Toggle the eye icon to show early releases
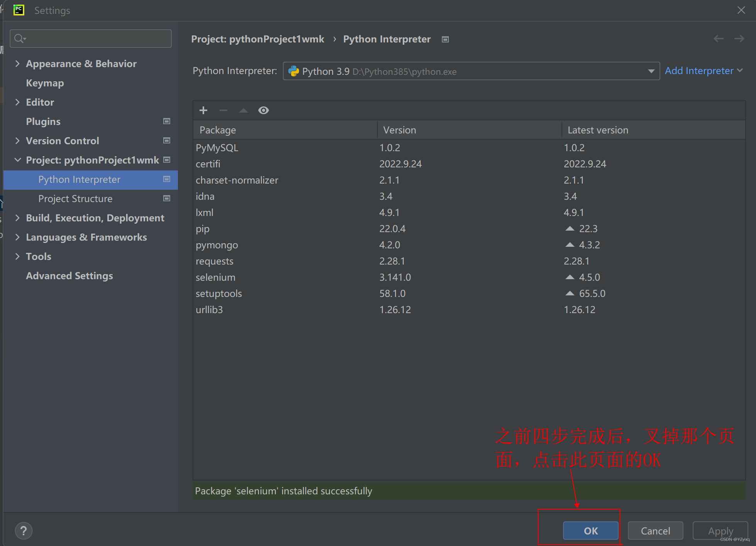 coord(264,110)
